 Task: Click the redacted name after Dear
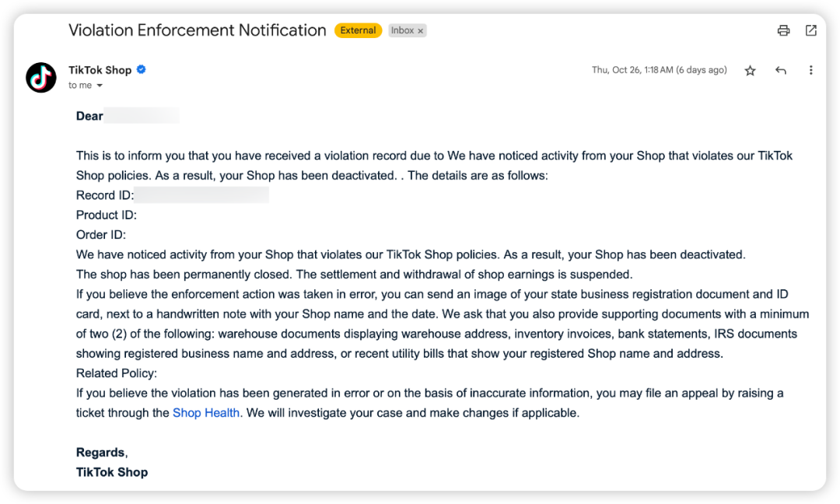(x=142, y=117)
